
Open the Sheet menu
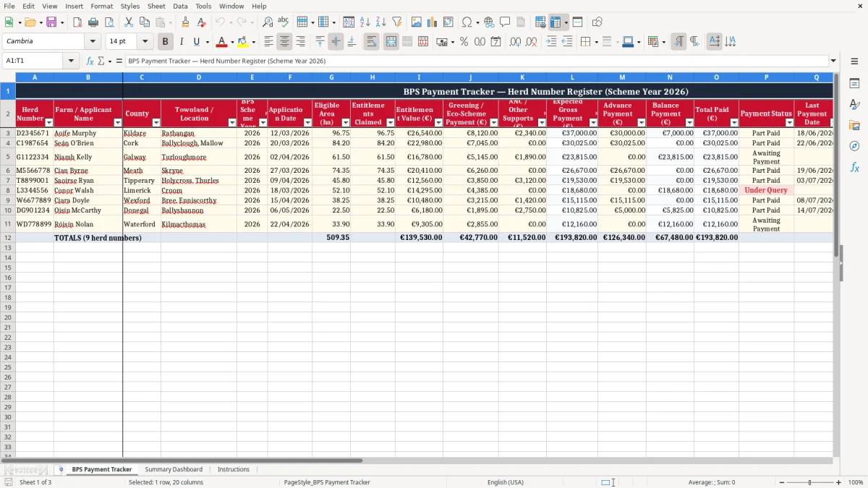click(156, 6)
